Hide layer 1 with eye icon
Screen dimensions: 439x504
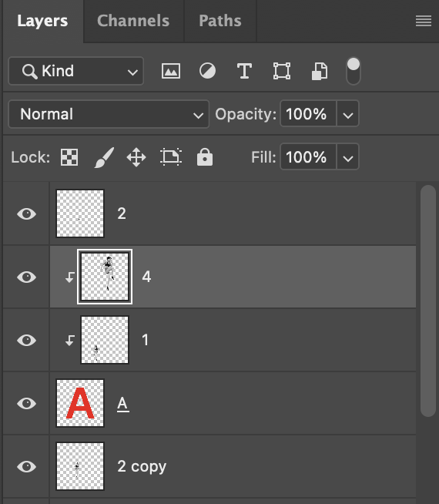point(26,340)
